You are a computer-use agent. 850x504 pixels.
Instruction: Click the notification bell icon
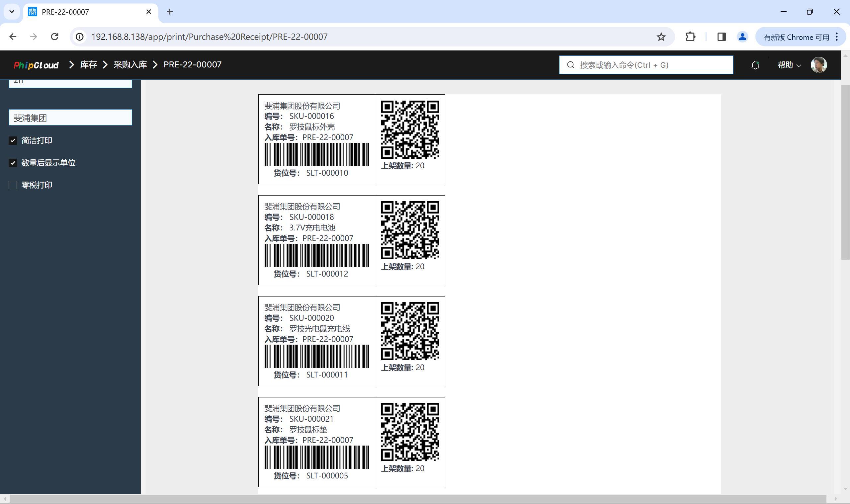pyautogui.click(x=755, y=65)
